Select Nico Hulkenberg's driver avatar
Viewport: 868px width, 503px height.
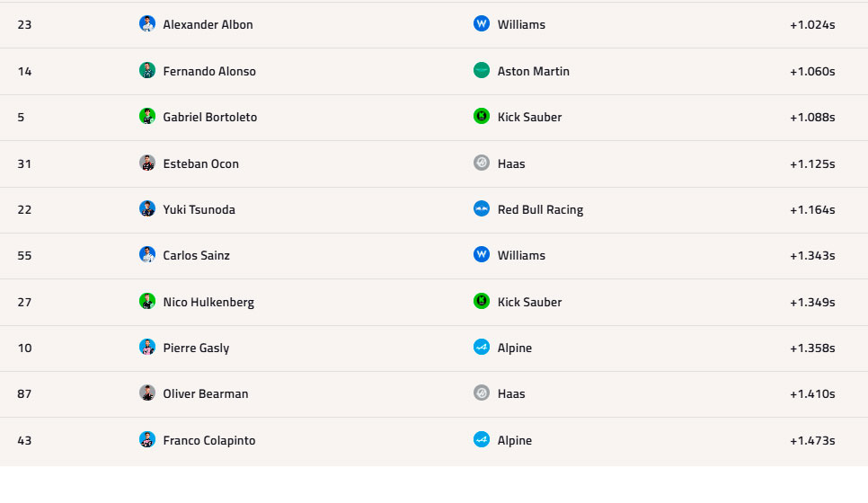(147, 302)
